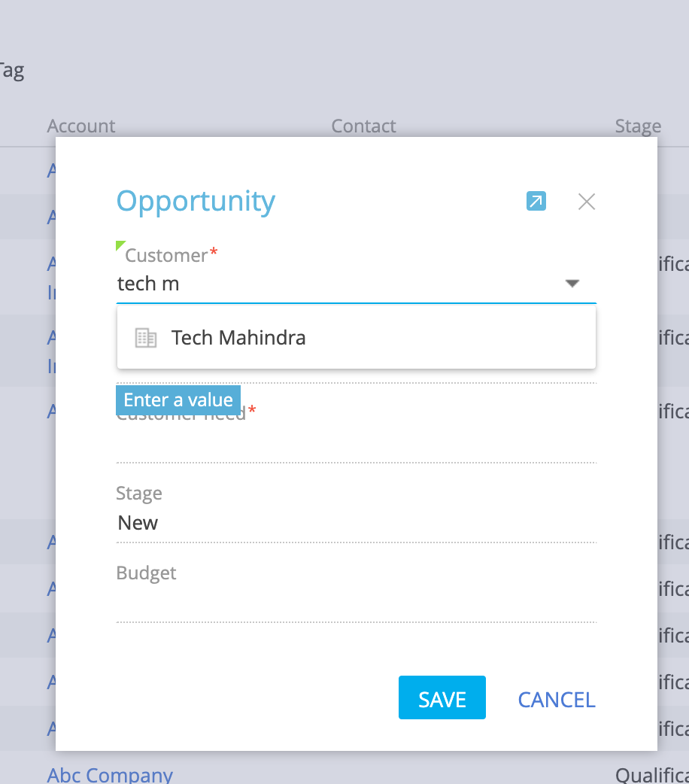This screenshot has height=784, width=689.
Task: Click the Tag label at top left
Action: [12, 71]
